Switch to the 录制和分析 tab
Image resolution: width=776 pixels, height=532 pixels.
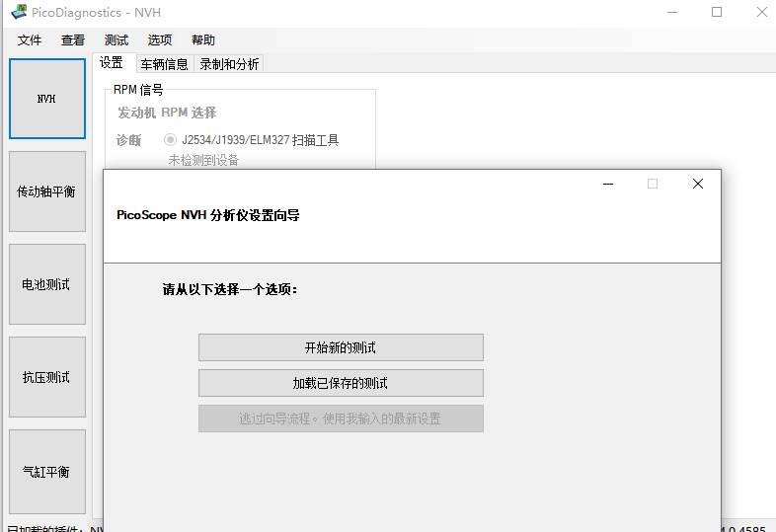pos(229,64)
